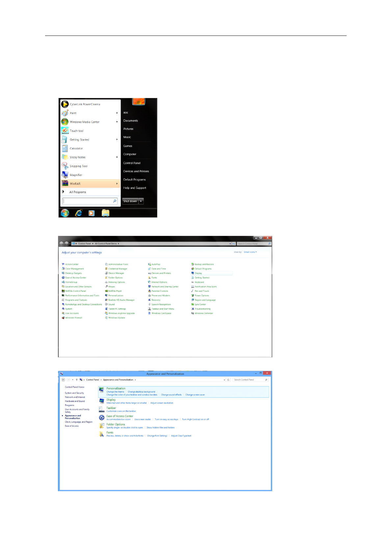Click the Snipping Tool scissors icon
The height and width of the screenshot is (554, 392).
tap(65, 166)
